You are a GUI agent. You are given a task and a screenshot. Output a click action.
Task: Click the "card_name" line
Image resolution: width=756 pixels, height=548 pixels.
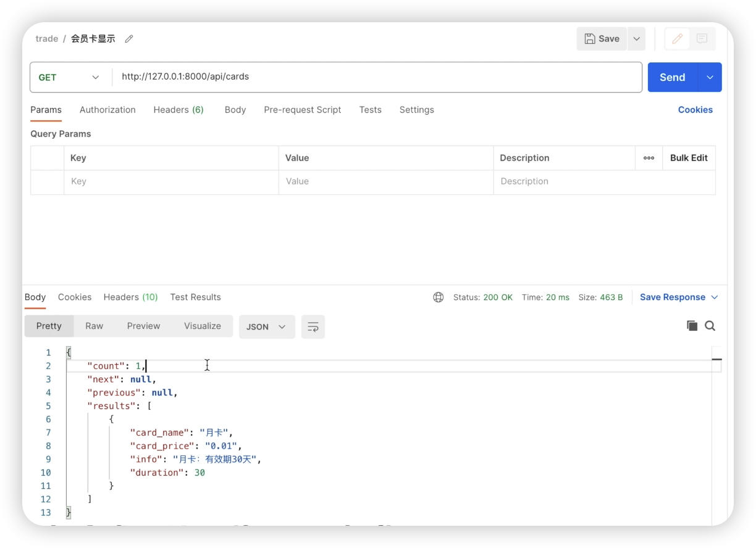[181, 433]
